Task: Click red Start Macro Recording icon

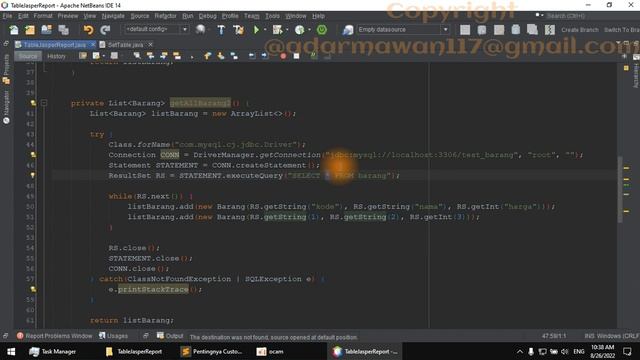Action: [283, 56]
